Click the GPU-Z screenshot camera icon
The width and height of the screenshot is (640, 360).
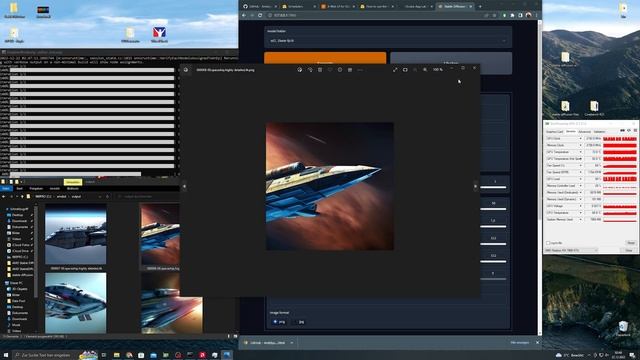click(622, 130)
